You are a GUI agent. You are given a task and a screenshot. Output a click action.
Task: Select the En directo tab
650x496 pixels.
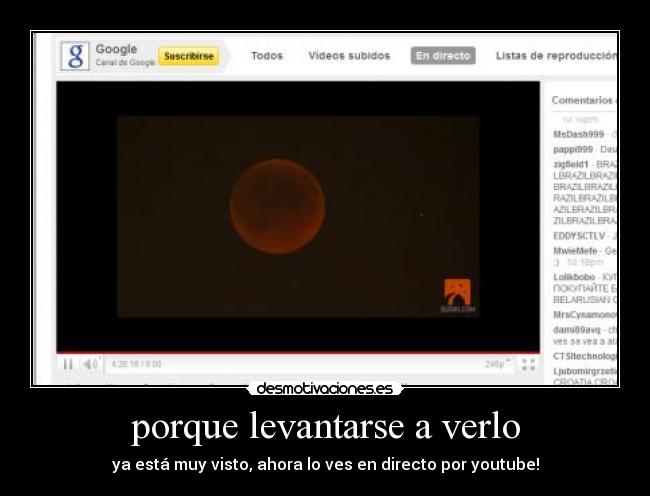click(x=443, y=56)
